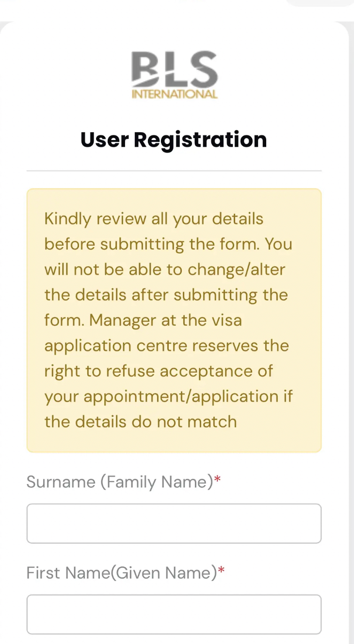
Task: Click the red asterisk beside Surname label
Action: (x=217, y=480)
